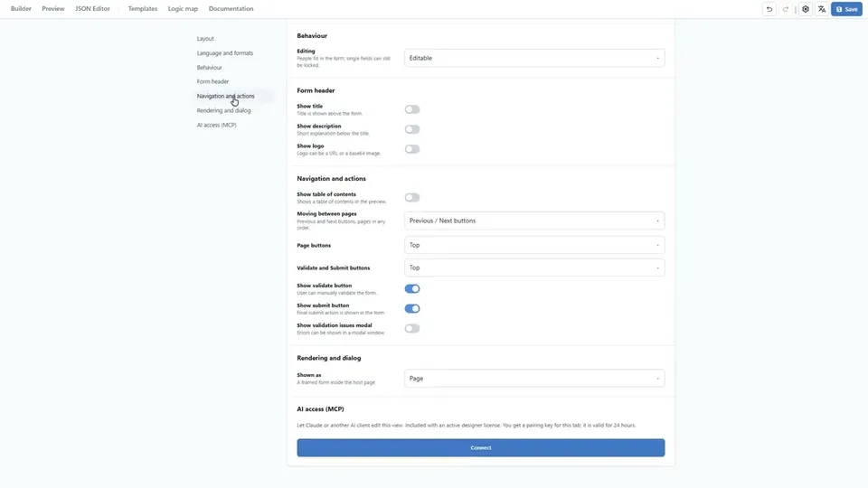This screenshot has width=868, height=488.
Task: Open the Logic map view
Action: 183,9
